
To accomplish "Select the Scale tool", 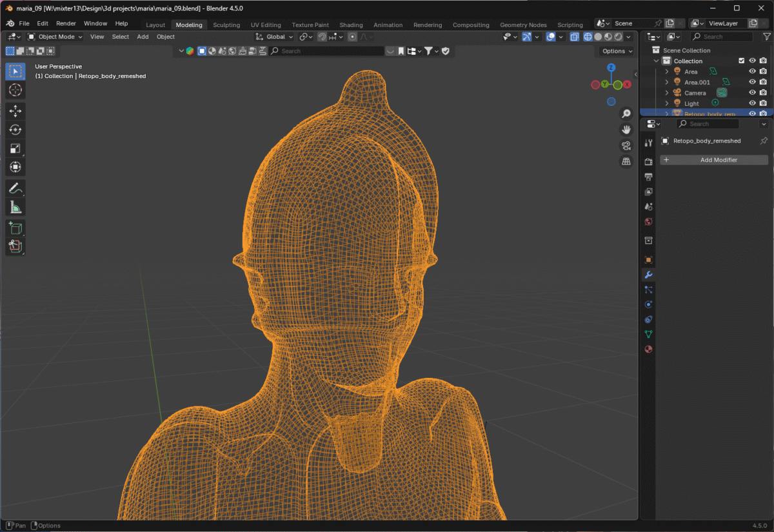I will point(15,149).
